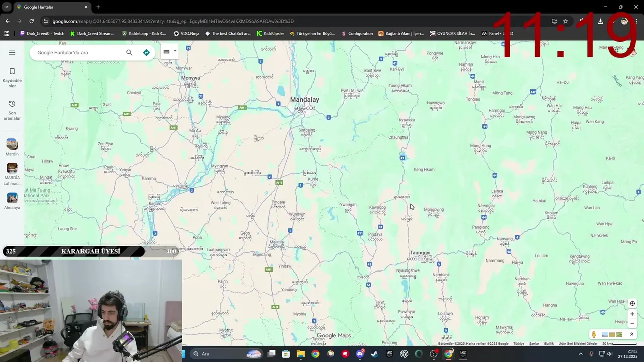
Task: Open the bookmarks apps grid icon
Action: point(7,34)
